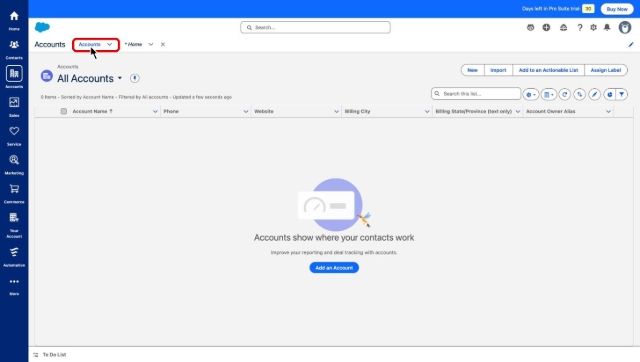Tick the select-all rows checkbox
The height and width of the screenshot is (362, 640).
(64, 111)
